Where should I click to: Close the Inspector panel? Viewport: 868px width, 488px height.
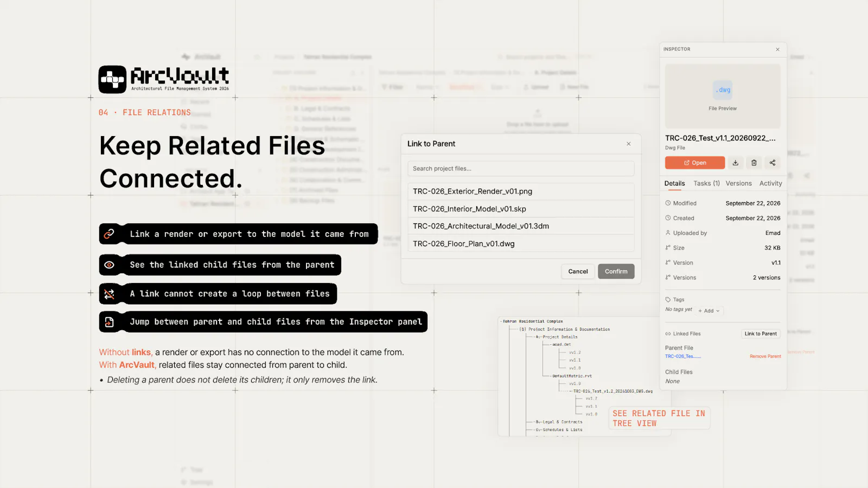[x=777, y=49]
